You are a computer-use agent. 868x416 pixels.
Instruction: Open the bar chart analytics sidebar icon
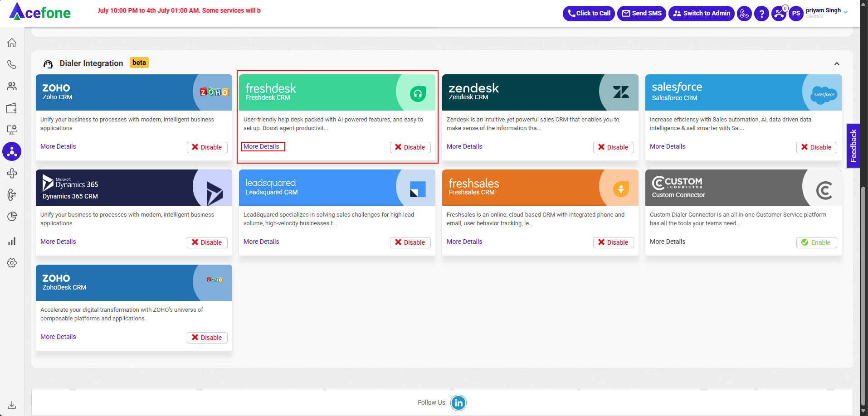pos(12,241)
